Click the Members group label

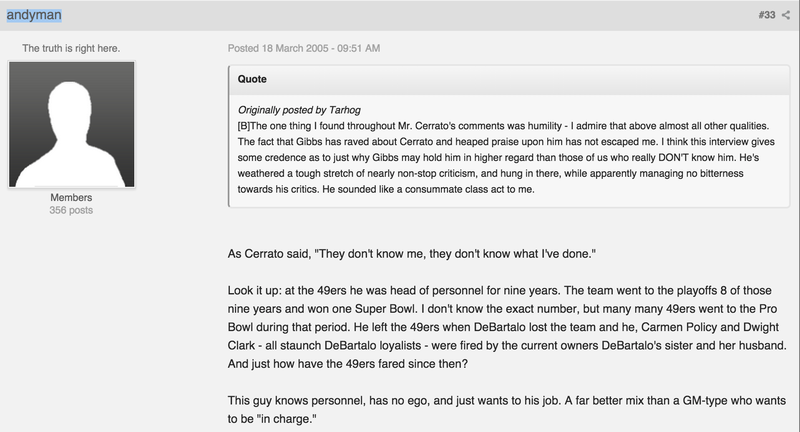click(71, 197)
